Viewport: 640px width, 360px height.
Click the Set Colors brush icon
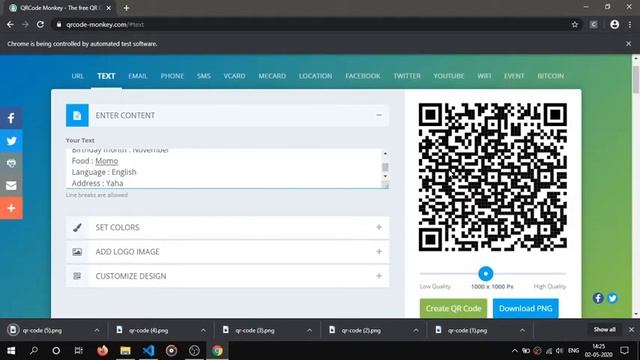pyautogui.click(x=77, y=227)
